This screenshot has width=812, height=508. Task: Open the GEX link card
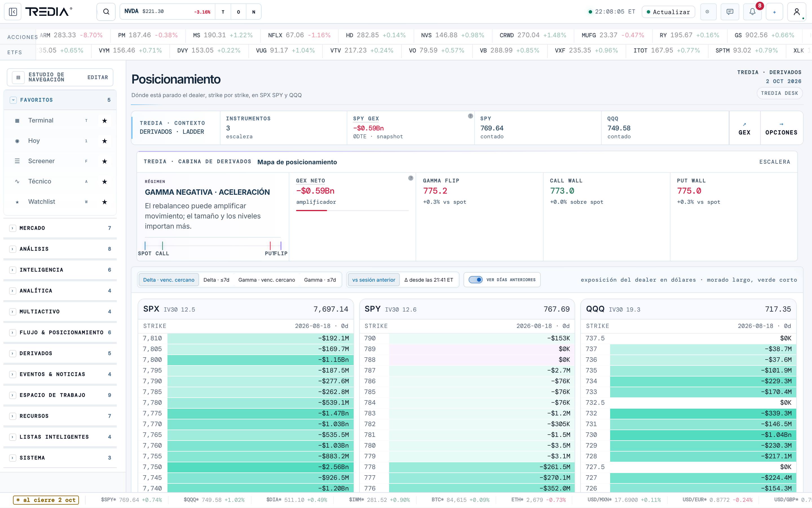[x=744, y=128]
